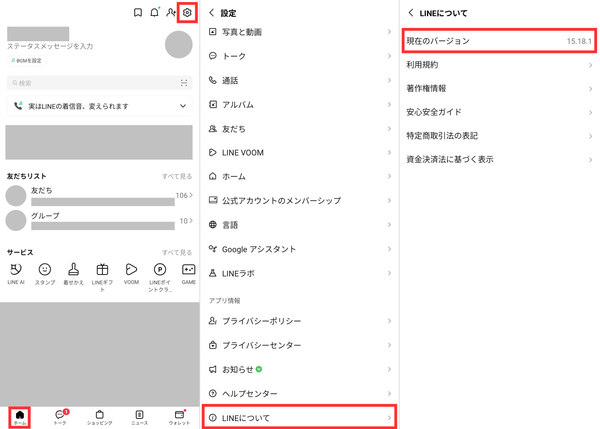The height and width of the screenshot is (429, 600).
Task: Open the 友だち list row
Action: point(99,196)
